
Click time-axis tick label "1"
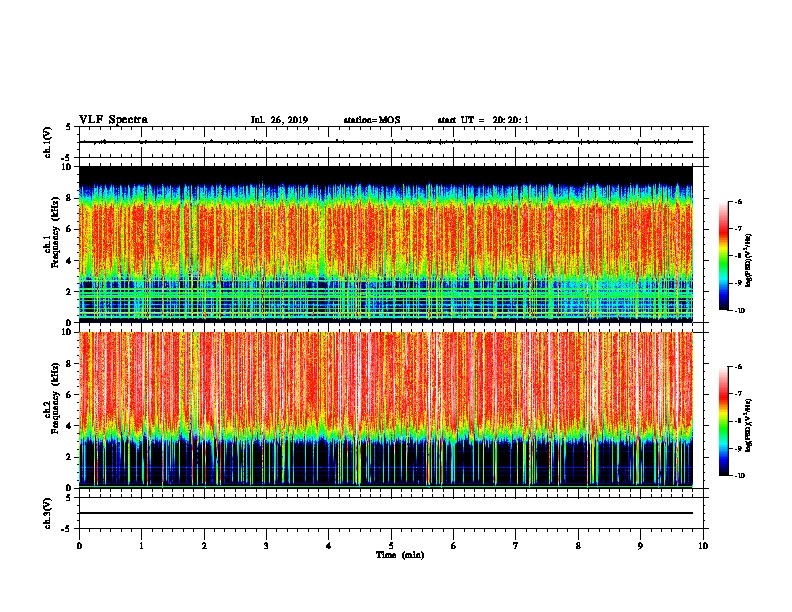pyautogui.click(x=141, y=546)
